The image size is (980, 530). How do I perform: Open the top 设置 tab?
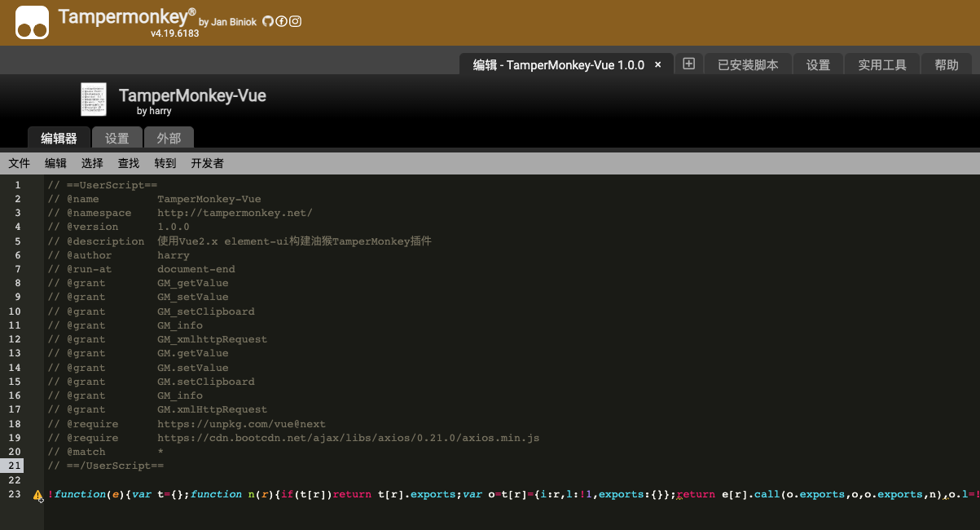coord(818,64)
